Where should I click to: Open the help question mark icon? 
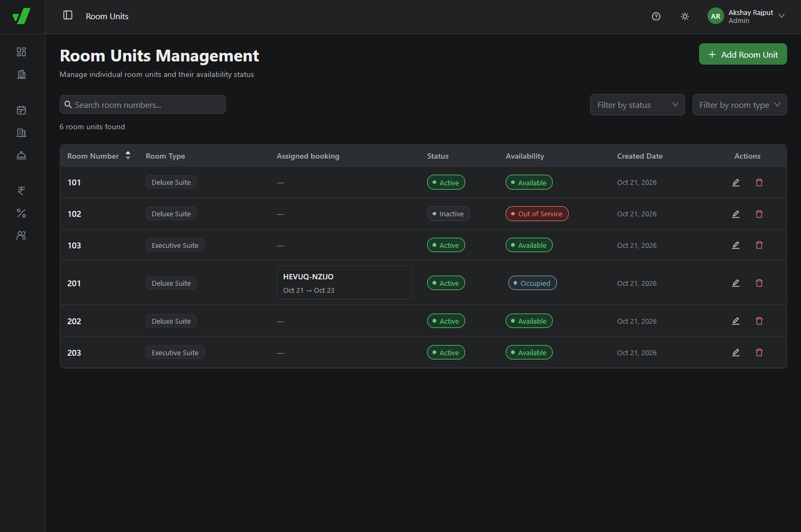tap(656, 17)
